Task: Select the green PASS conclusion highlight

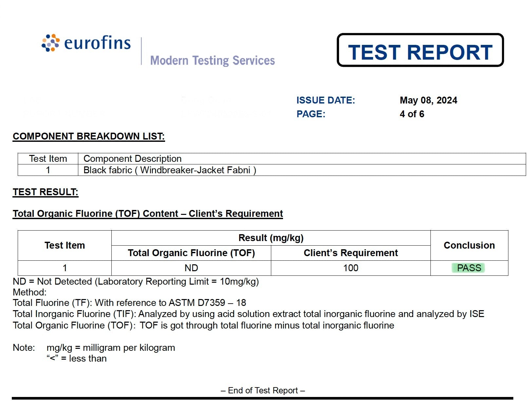Action: (468, 268)
